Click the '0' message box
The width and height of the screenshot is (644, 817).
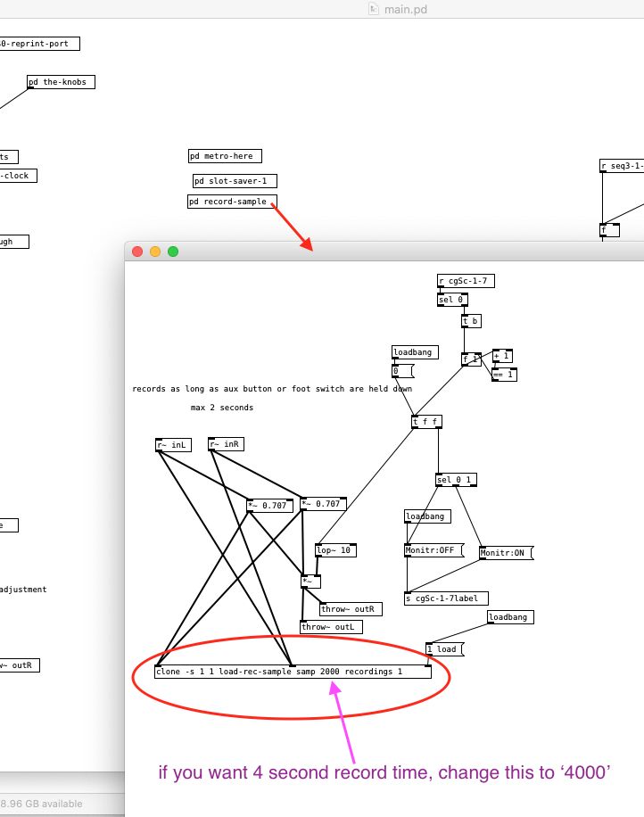[402, 371]
